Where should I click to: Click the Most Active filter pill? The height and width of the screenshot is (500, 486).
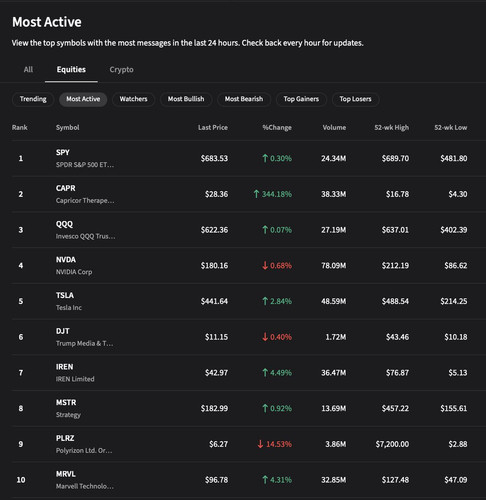[83, 99]
